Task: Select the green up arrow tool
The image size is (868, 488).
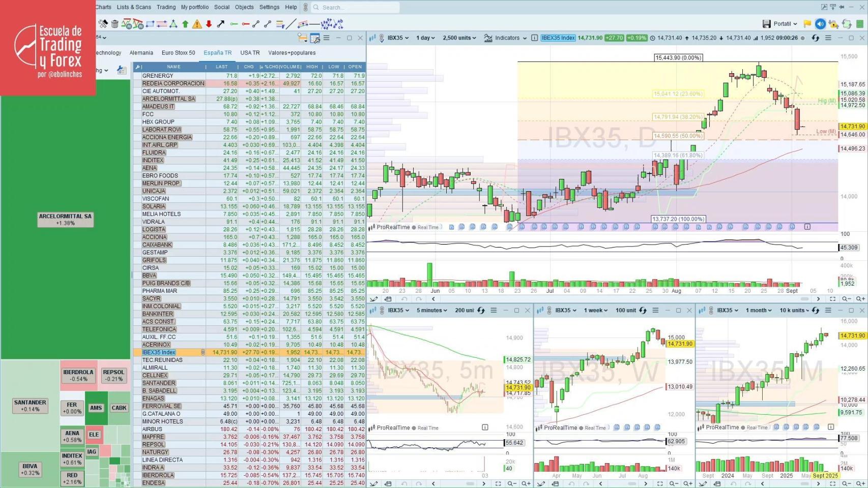Action: tap(185, 24)
